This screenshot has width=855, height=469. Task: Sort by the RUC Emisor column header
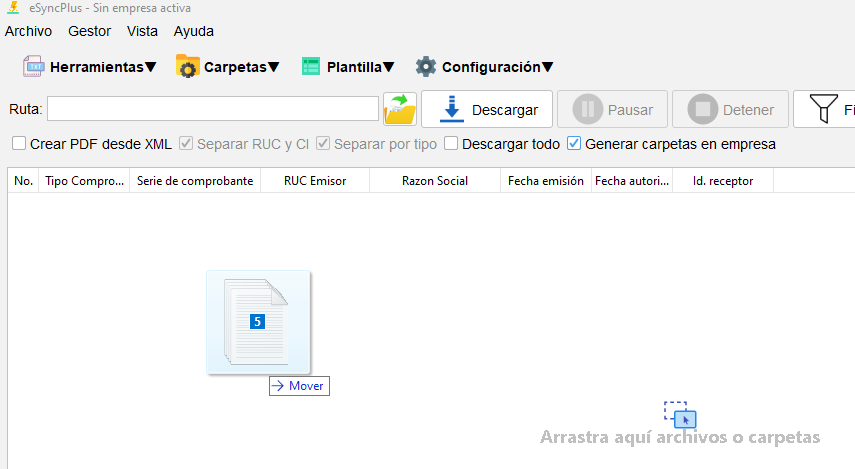click(x=314, y=181)
